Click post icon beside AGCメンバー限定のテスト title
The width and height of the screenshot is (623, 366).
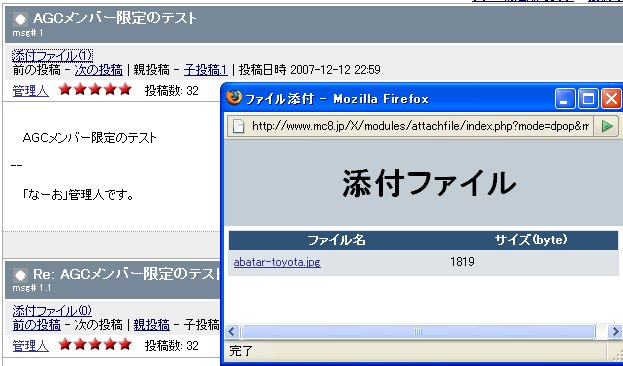tap(20, 19)
